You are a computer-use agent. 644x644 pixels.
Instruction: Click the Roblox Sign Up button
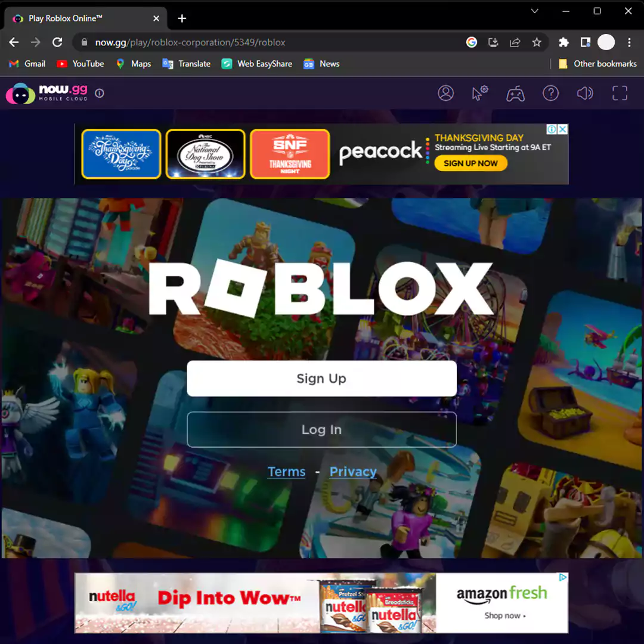pyautogui.click(x=321, y=378)
